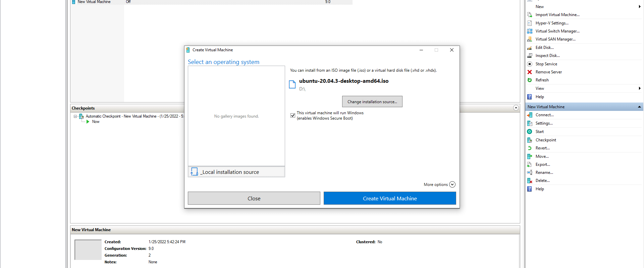
Task: Collapse the Automatic Checkpoint tree node
Action: [75, 117]
